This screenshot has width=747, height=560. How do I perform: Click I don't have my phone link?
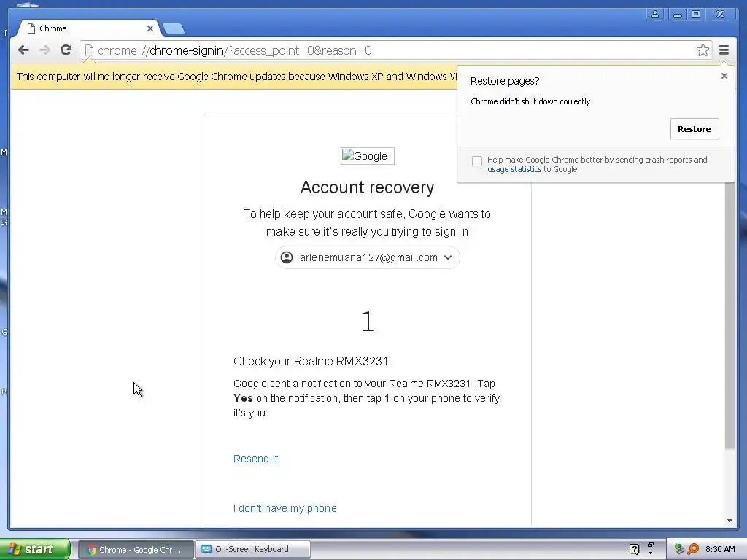coord(285,508)
